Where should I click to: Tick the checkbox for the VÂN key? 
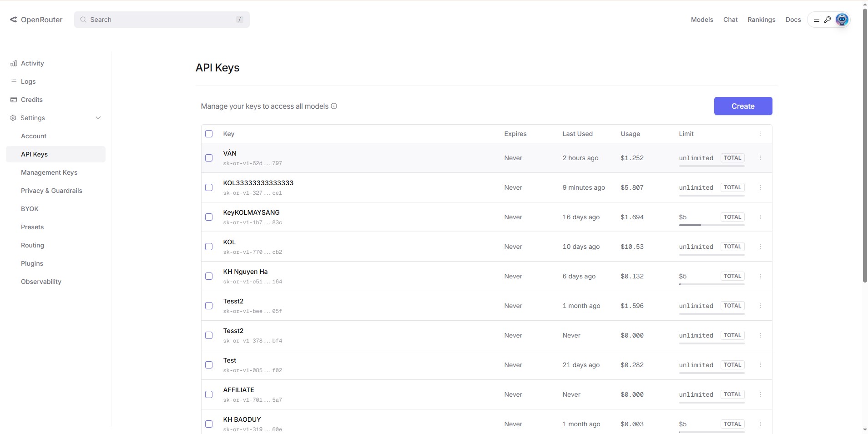(x=209, y=158)
